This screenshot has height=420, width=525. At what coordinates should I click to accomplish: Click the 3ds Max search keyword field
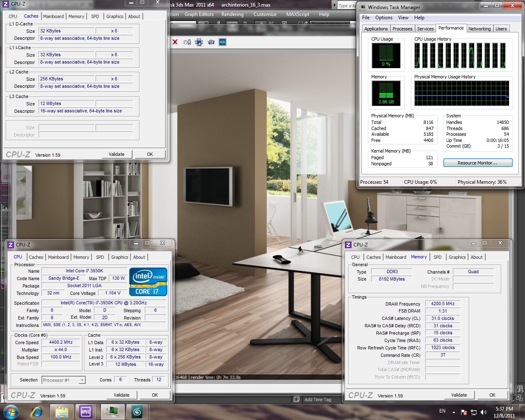[x=346, y=5]
